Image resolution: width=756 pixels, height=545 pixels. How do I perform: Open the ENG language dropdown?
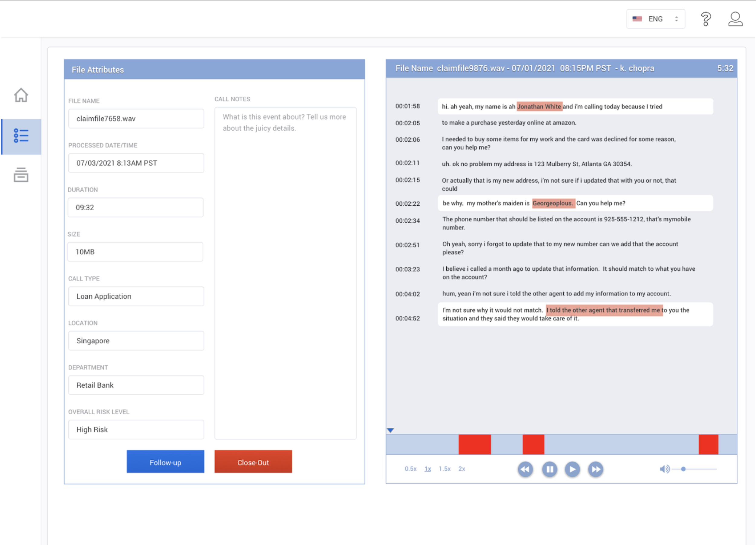[x=655, y=19]
